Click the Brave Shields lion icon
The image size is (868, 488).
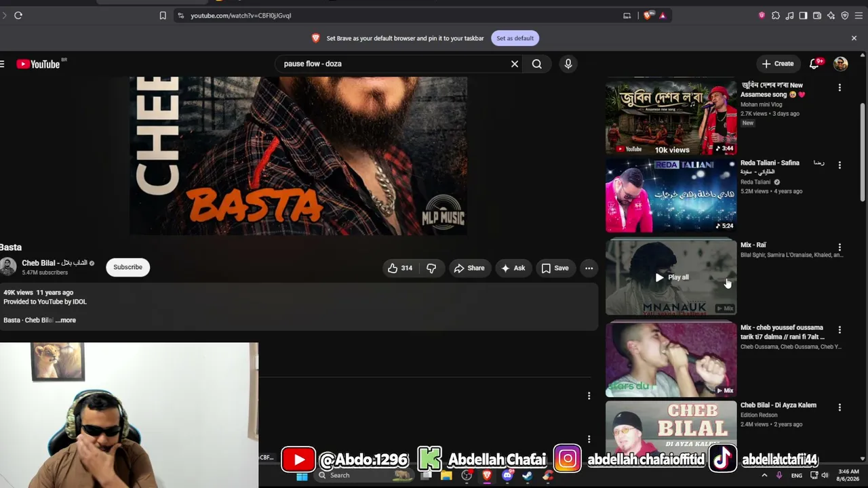click(649, 16)
